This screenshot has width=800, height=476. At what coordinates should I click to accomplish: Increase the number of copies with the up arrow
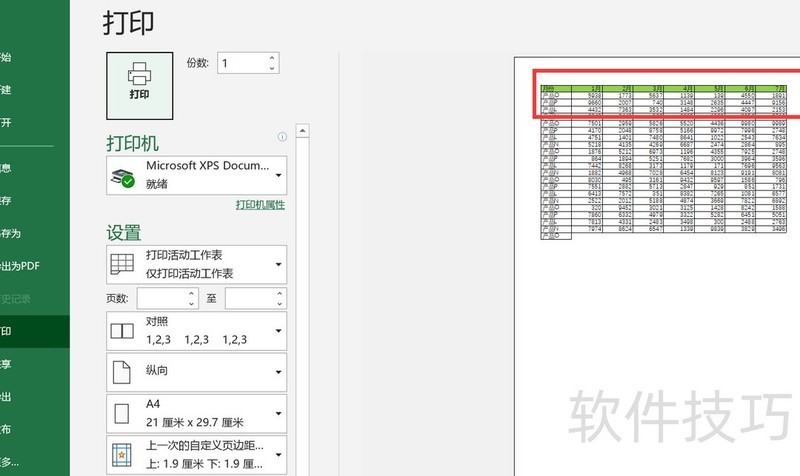click(272, 58)
